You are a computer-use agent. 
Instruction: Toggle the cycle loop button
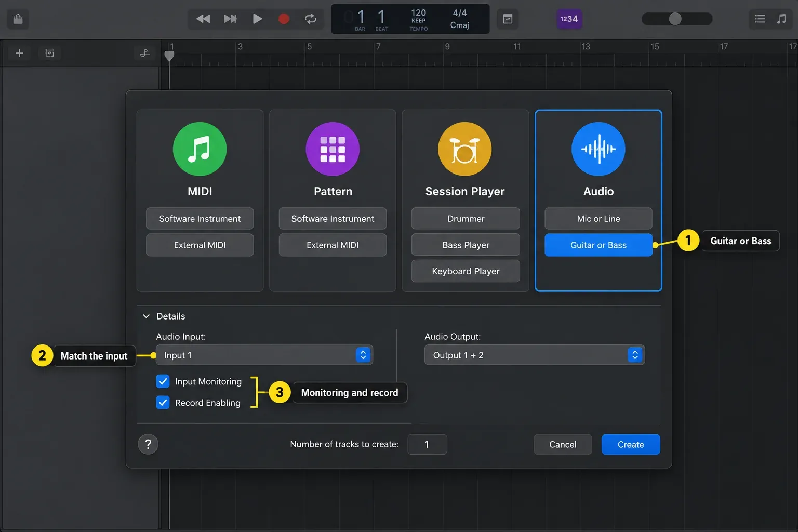[311, 19]
